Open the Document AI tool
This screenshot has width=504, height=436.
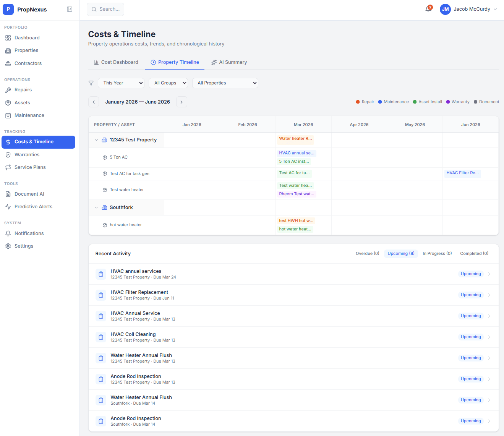[x=29, y=194]
